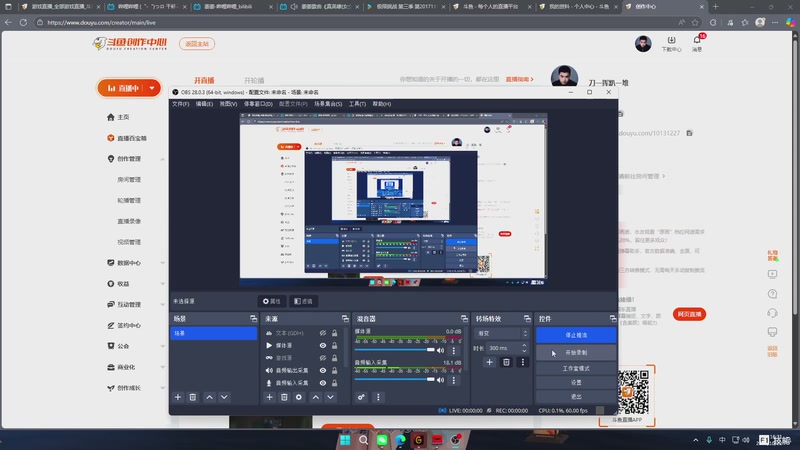The image size is (800, 450).
Task: Show the hidden third source (chain-link icon) via eye icon
Action: (x=323, y=358)
